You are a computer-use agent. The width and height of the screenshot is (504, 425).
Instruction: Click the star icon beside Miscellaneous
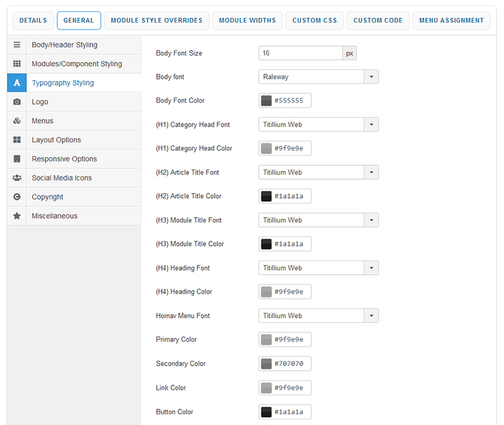17,216
